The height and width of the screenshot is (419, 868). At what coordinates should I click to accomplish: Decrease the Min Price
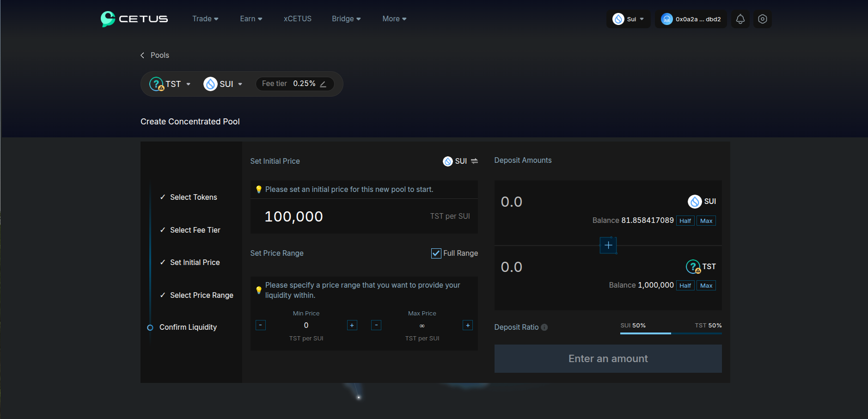pyautogui.click(x=261, y=325)
